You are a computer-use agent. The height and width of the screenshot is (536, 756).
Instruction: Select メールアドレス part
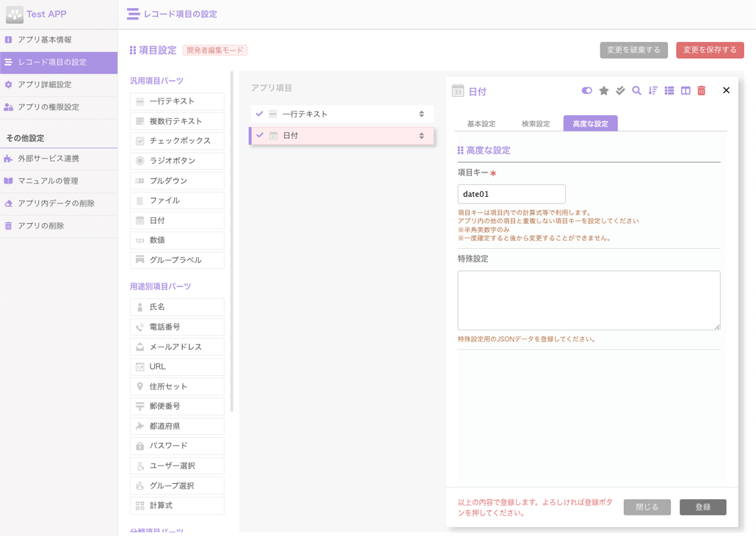tap(177, 347)
